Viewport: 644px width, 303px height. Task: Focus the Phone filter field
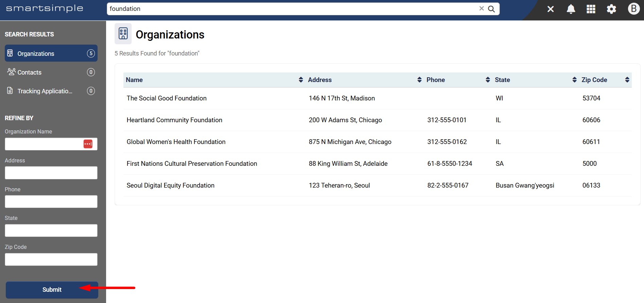(x=51, y=202)
